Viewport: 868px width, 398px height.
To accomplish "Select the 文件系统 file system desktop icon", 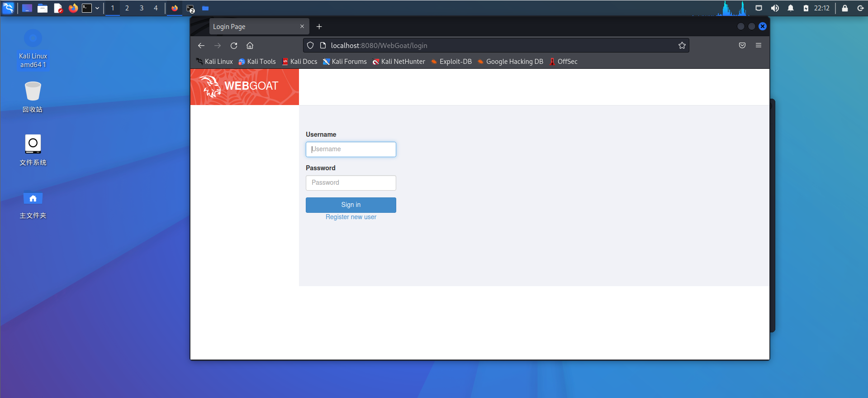I will (x=33, y=150).
